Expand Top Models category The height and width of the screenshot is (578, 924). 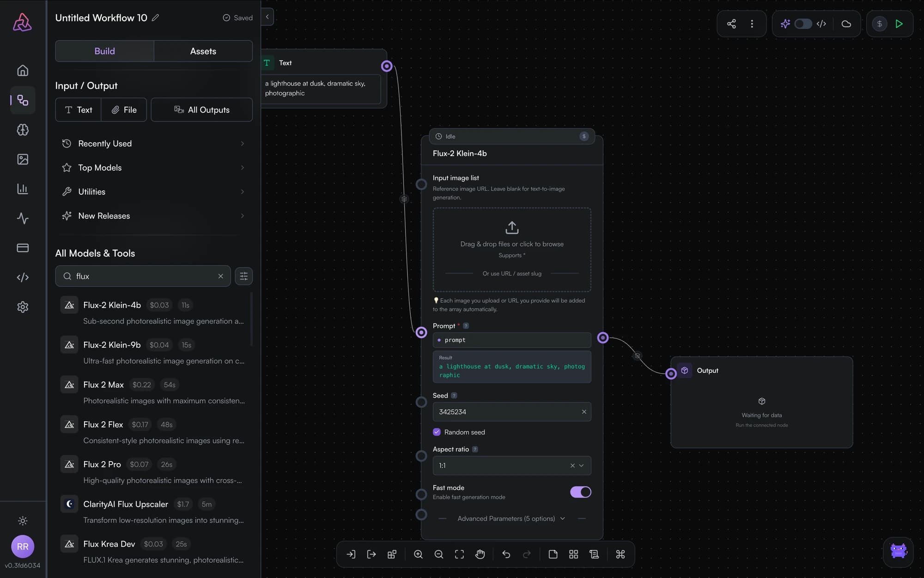154,167
